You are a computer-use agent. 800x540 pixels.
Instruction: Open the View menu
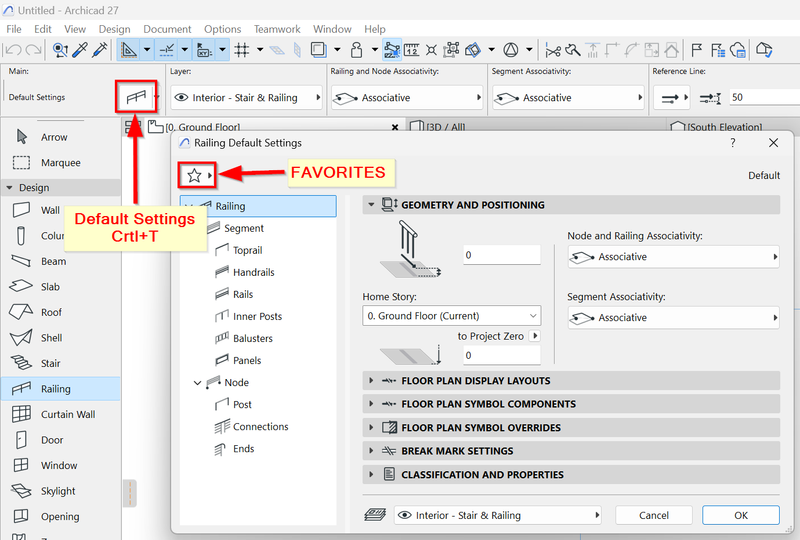[x=75, y=29]
